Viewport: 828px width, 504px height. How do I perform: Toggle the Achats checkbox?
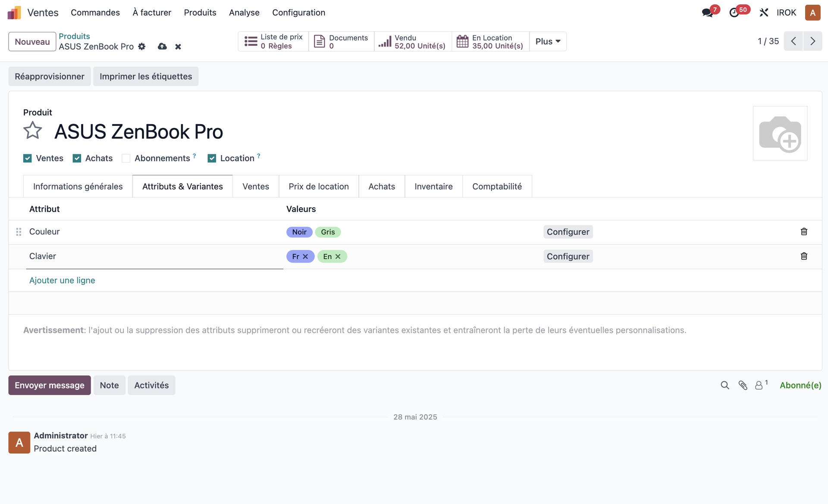coord(77,158)
